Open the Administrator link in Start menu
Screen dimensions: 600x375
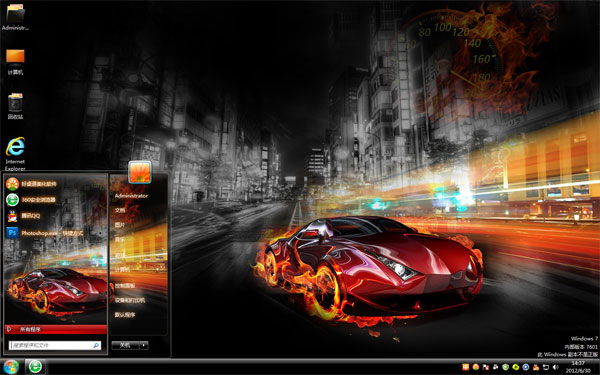tap(131, 196)
